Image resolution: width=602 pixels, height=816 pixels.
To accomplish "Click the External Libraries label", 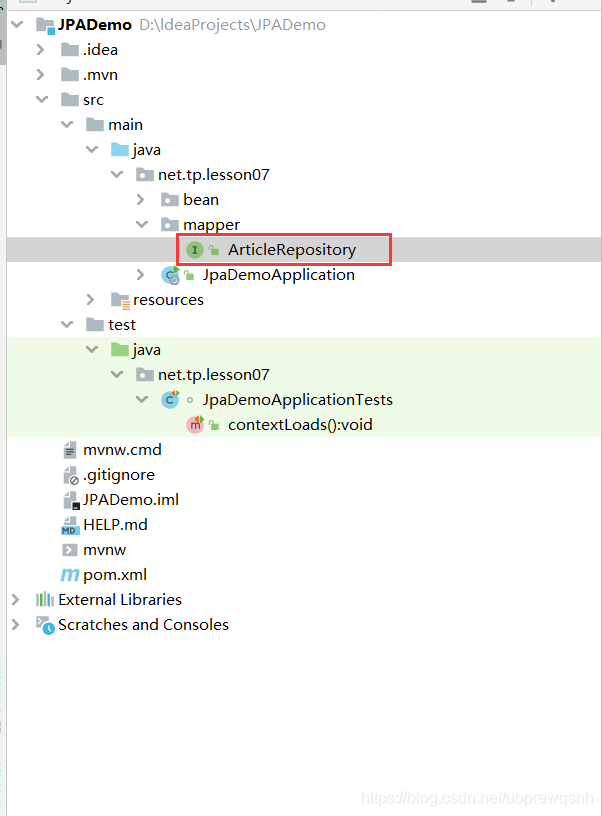I will pos(120,600).
